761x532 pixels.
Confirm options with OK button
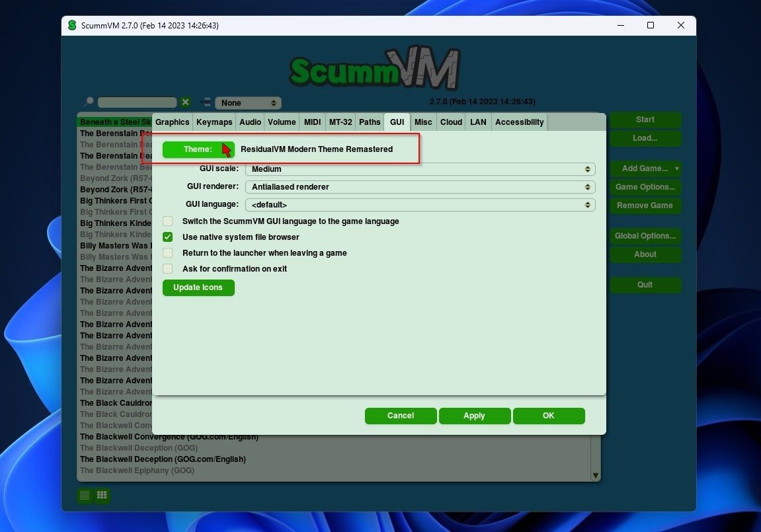click(548, 416)
